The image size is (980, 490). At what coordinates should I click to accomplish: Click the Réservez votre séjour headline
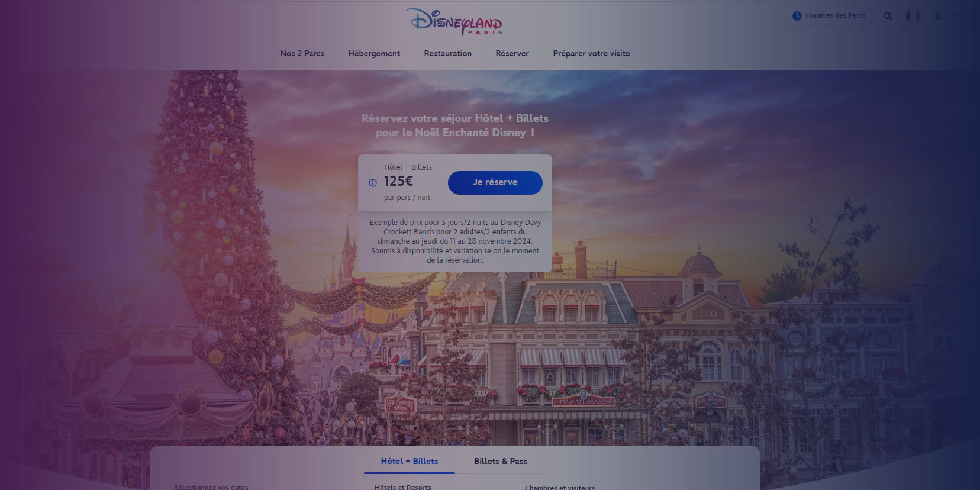coord(455,125)
